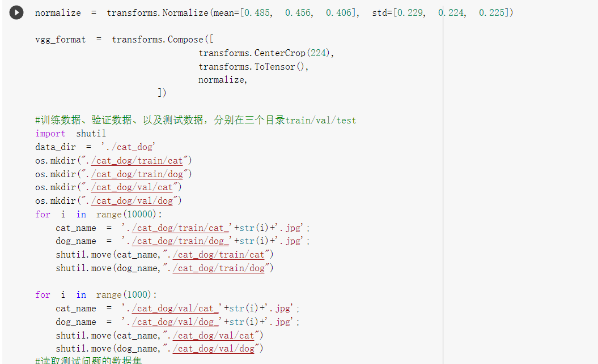Screen dimensions: 598x364
Task: Open the path link in first os.mkdir train/cat
Action: click(x=137, y=161)
